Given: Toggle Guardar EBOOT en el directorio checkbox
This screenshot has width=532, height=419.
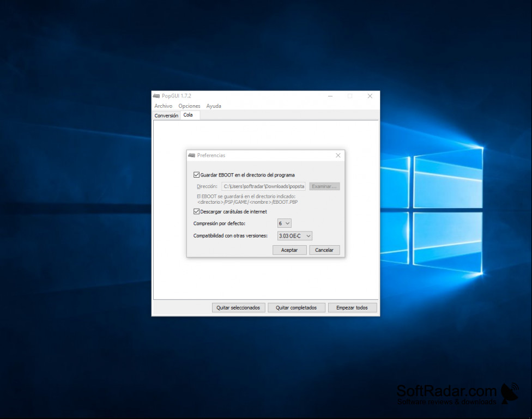Looking at the screenshot, I should [x=196, y=175].
